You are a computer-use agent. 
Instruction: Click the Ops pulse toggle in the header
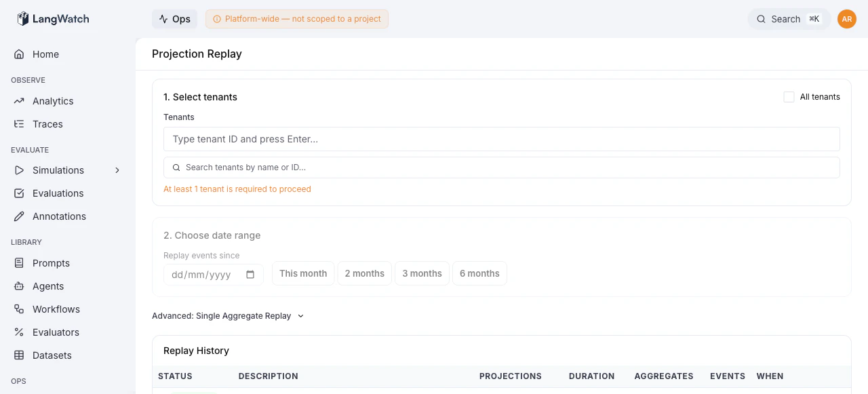click(x=174, y=19)
